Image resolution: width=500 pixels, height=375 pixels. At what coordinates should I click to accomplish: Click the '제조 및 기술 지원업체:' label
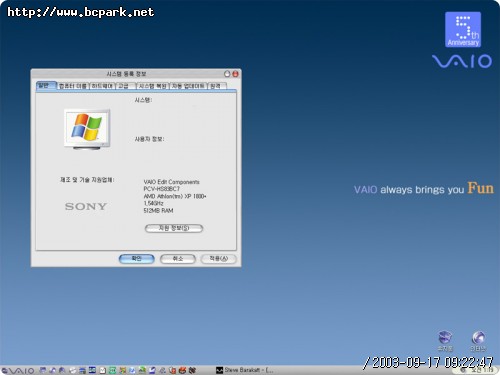tap(87, 180)
